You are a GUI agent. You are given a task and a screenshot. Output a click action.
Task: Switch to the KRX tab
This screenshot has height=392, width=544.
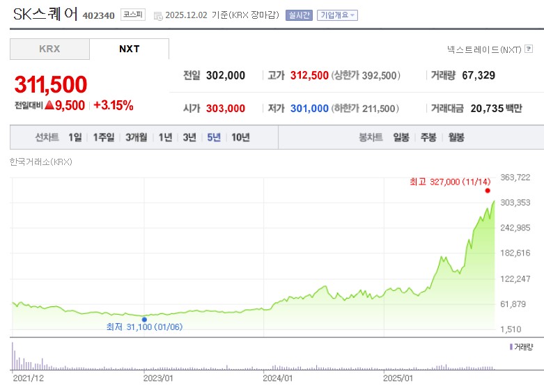(x=49, y=49)
